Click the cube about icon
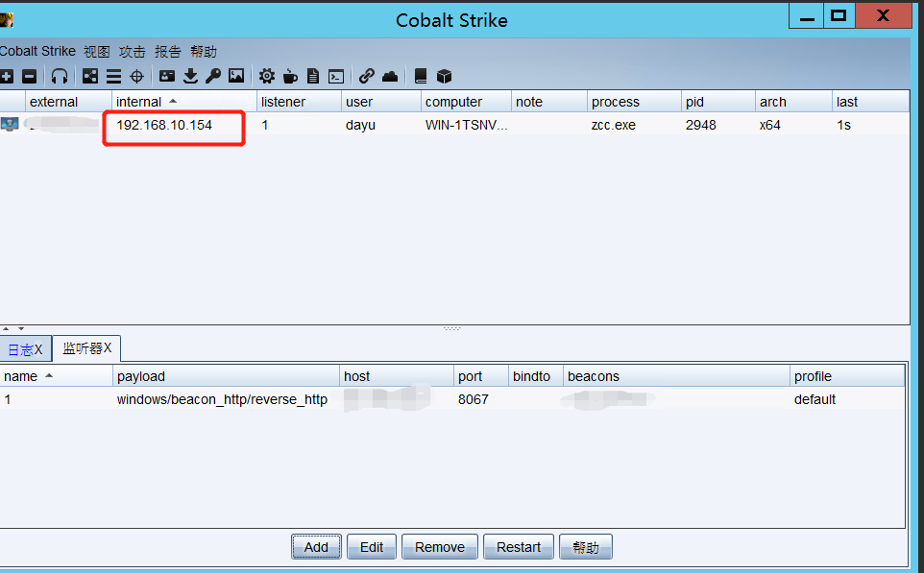The width and height of the screenshot is (924, 573). 444,76
